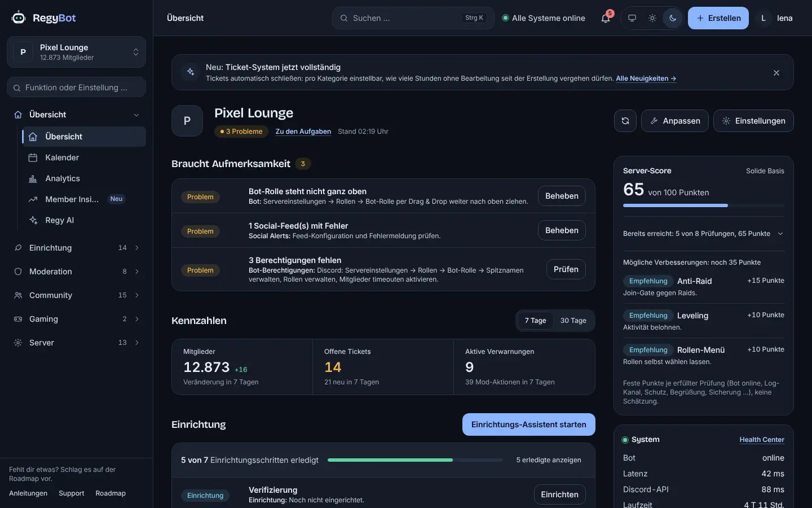Viewport: 812px width, 508px height.
Task: Click the RegyBot robot logo icon
Action: (19, 17)
